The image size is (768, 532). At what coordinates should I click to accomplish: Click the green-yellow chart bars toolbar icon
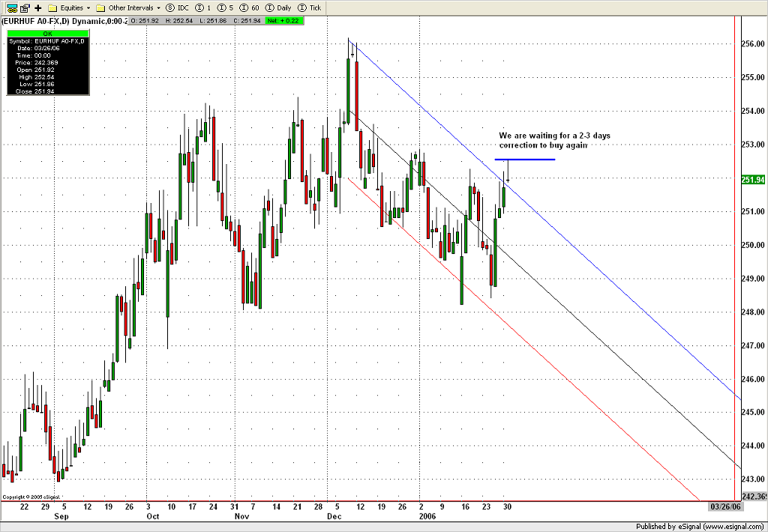pos(10,7)
